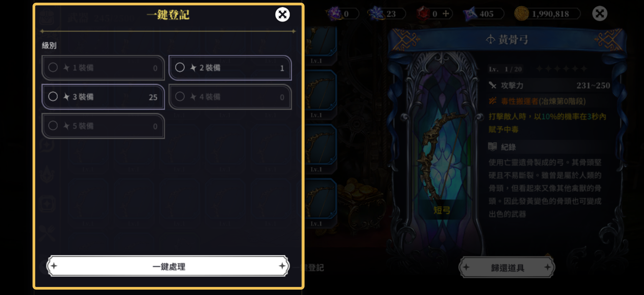The height and width of the screenshot is (295, 644).
Task: Select the ★3 裝備 radio option
Action: 103,97
